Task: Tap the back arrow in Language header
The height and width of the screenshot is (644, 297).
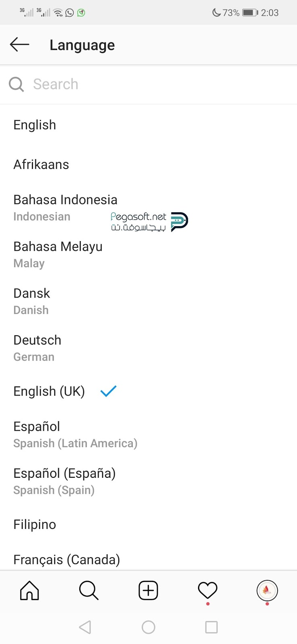Action: point(19,45)
